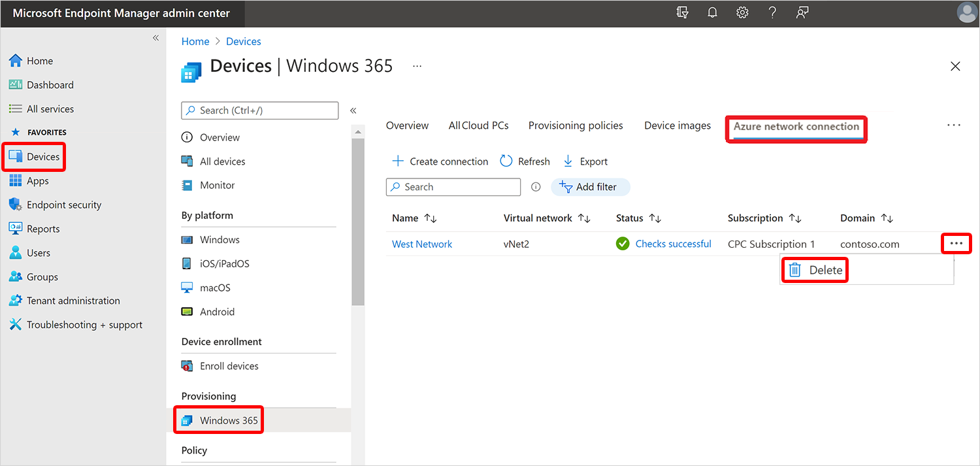Open the notifications bell
The image size is (980, 466).
[x=713, y=13]
